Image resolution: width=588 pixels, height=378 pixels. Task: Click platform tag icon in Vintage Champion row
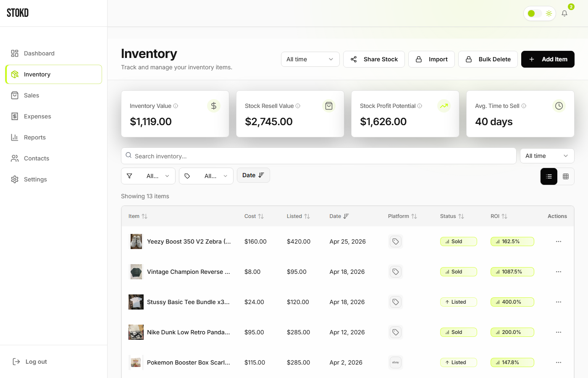point(396,272)
